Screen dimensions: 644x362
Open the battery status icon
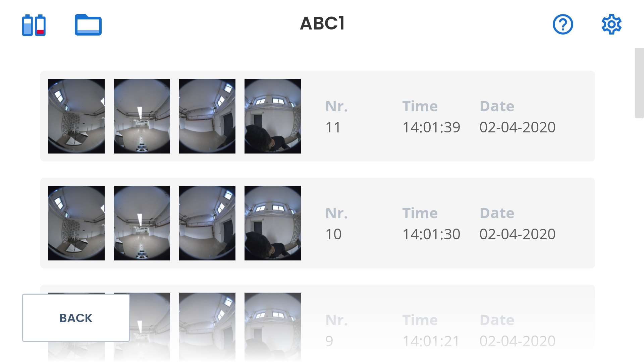(34, 25)
